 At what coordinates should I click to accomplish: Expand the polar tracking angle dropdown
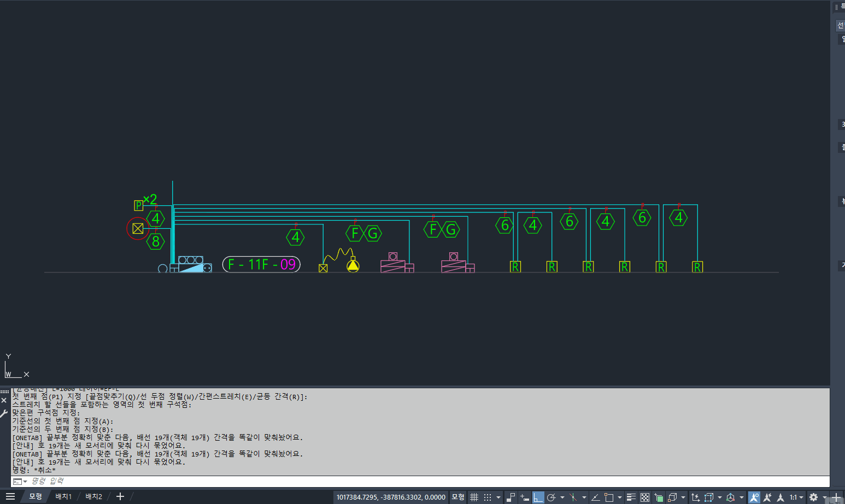pos(562,497)
